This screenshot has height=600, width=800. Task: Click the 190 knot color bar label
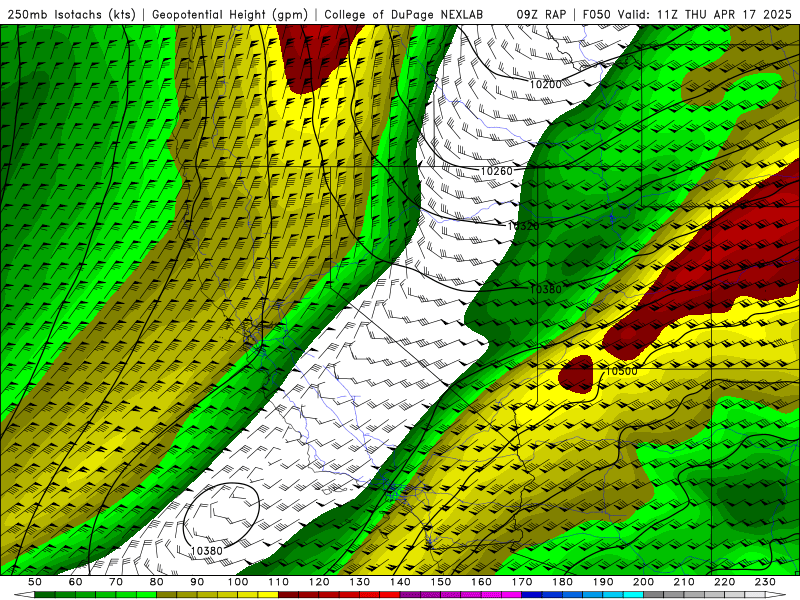[603, 582]
